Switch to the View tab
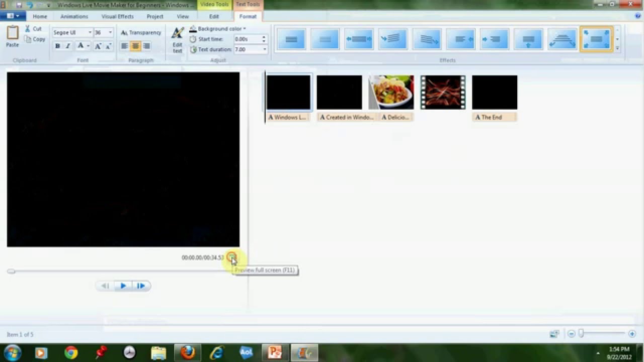 pyautogui.click(x=183, y=17)
